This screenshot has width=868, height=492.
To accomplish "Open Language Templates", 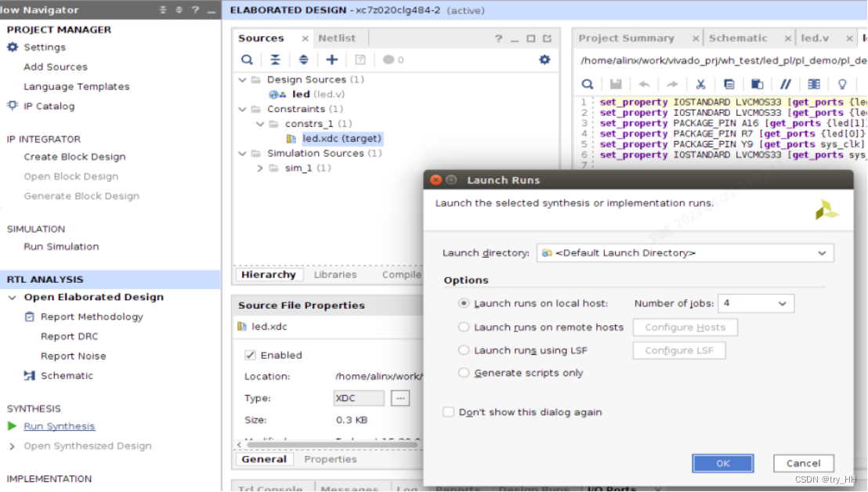I will (x=77, y=86).
